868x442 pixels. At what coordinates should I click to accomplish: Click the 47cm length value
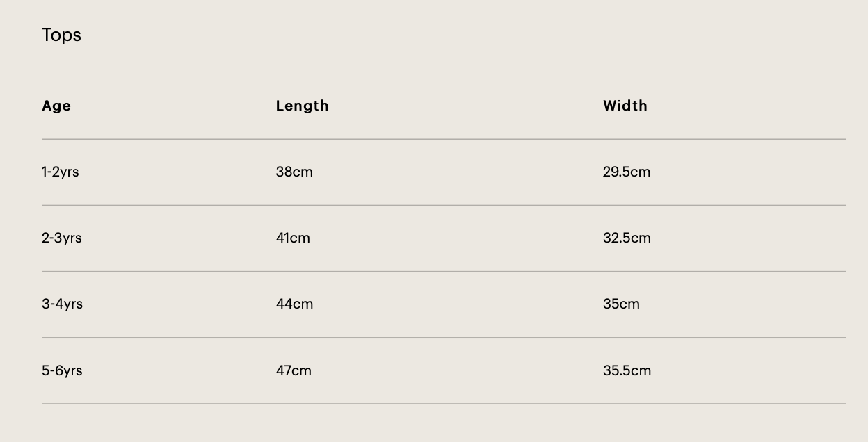294,370
